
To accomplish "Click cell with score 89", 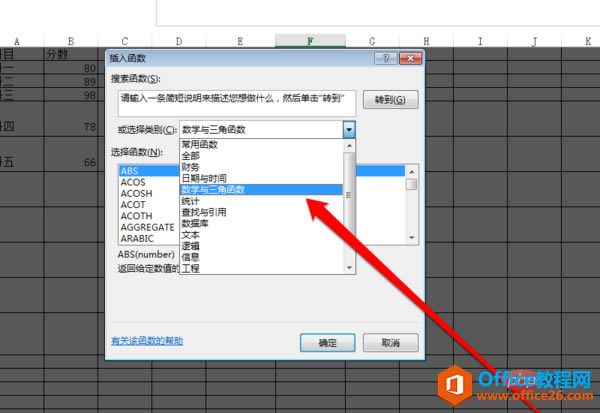I will click(71, 82).
